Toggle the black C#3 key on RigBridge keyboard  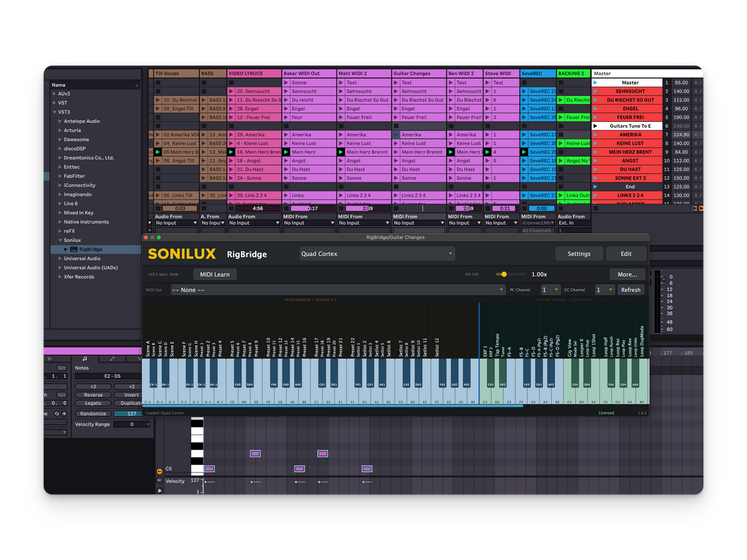click(490, 373)
